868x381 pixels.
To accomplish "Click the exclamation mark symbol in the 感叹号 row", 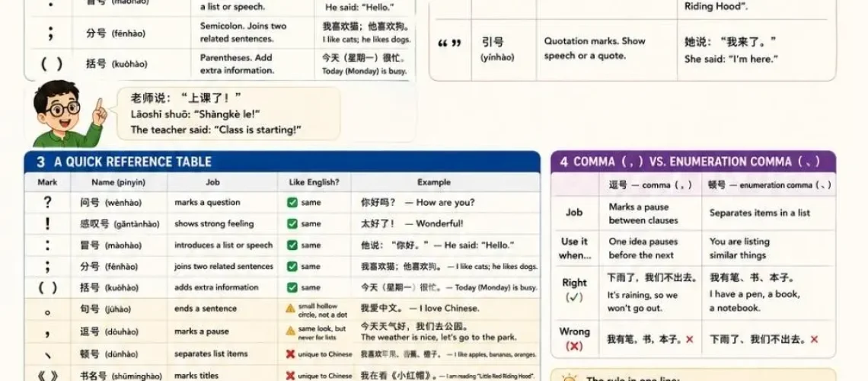I will pyautogui.click(x=48, y=224).
